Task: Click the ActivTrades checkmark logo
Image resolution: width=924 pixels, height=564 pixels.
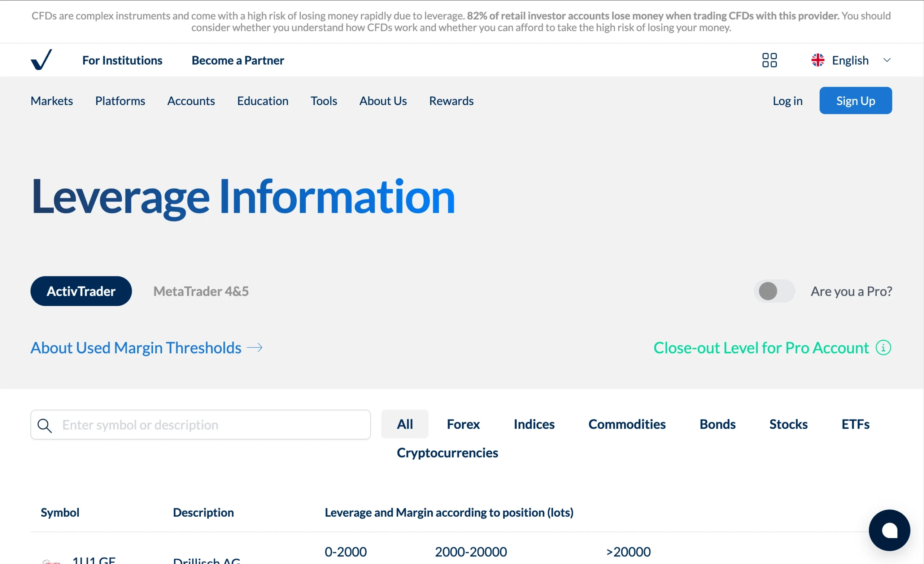Action: [41, 60]
